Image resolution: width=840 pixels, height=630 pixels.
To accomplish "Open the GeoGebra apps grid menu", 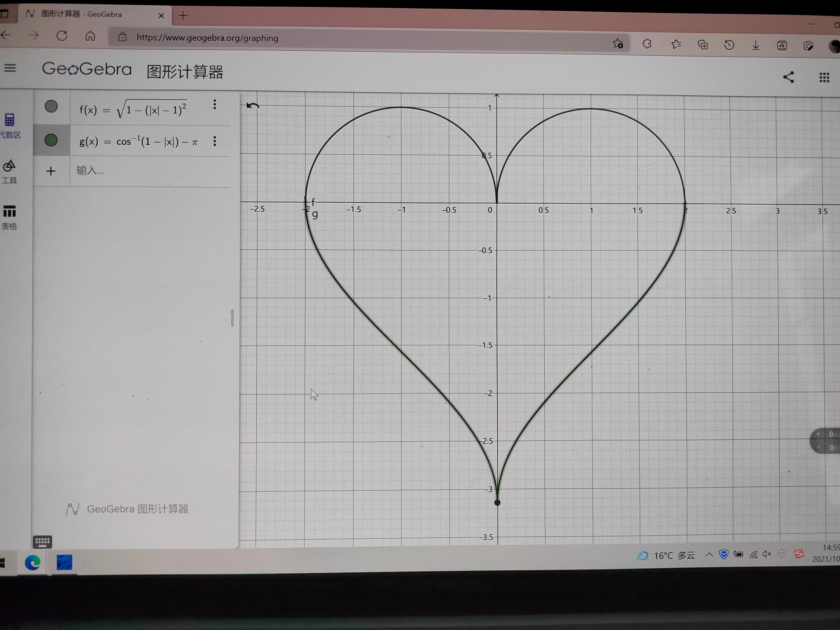I will pos(824,78).
